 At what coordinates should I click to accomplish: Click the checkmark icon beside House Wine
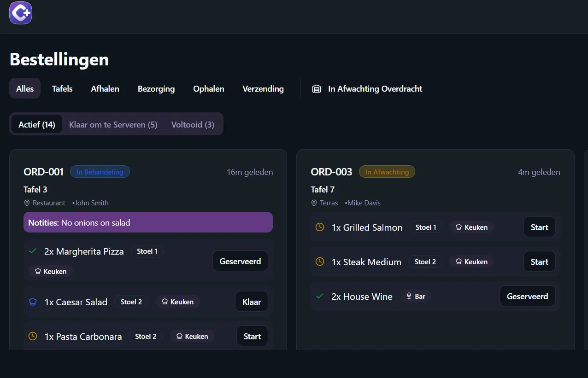[320, 296]
